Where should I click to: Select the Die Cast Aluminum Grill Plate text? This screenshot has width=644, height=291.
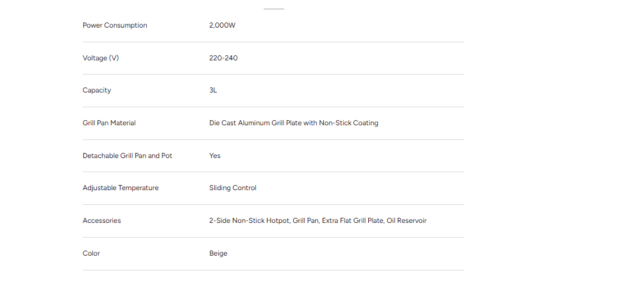(x=255, y=123)
